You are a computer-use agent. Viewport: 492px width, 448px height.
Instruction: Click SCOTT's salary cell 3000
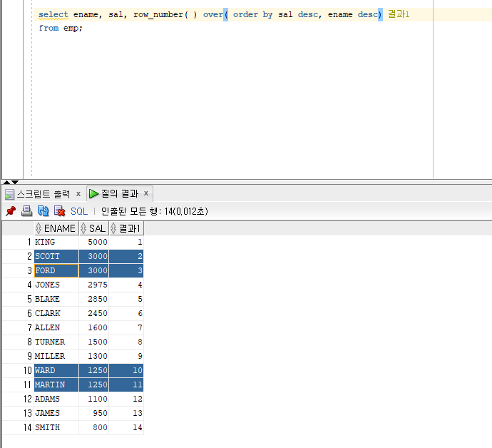(94, 257)
